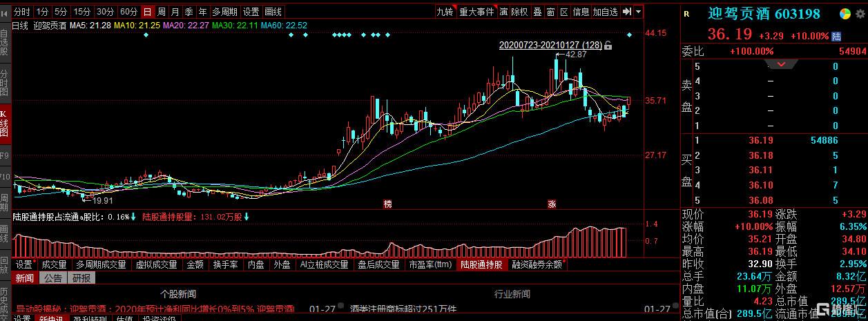Screen dimensions: 868x321
Task: Click the leftmost cyan diamond event marker
Action: point(146,35)
